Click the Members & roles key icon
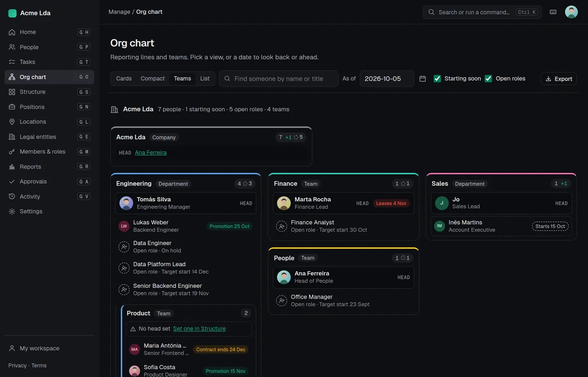Image resolution: width=588 pixels, height=377 pixels. point(12,152)
